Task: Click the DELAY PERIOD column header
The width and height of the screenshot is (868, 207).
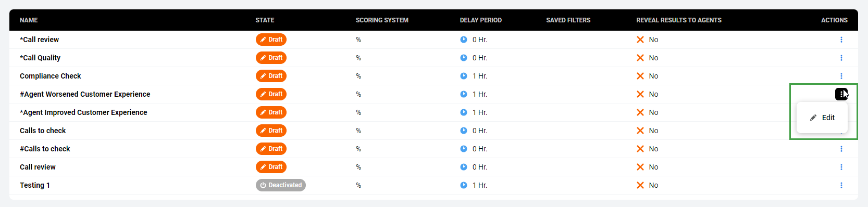Action: 480,20
